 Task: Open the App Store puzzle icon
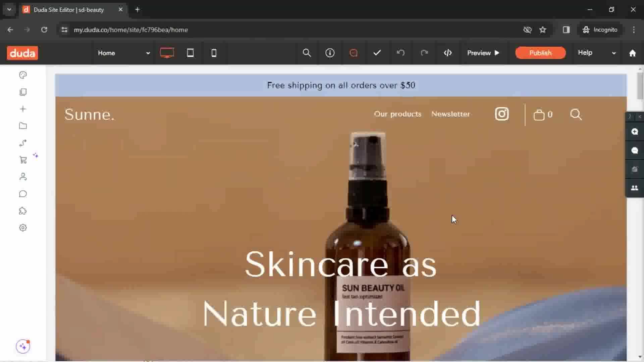click(x=23, y=211)
